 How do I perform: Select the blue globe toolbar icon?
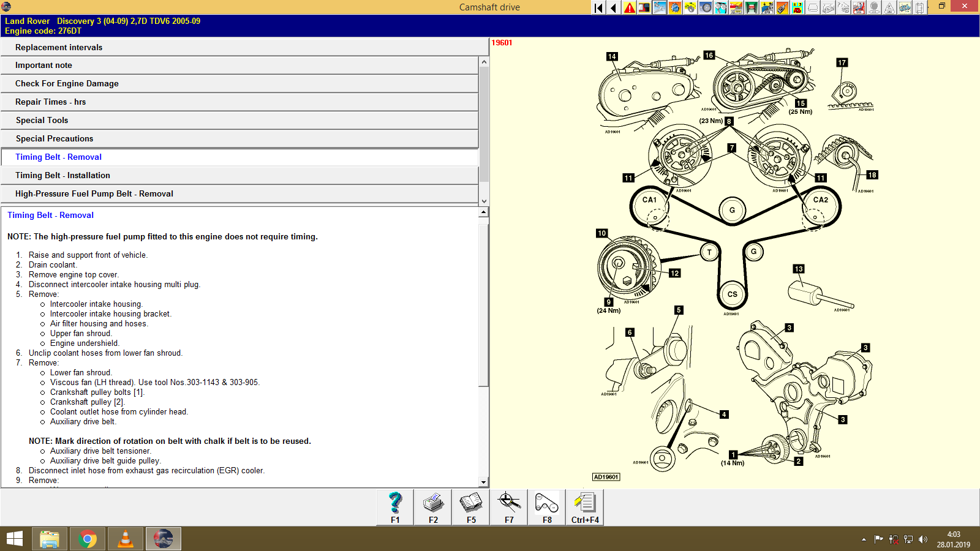tap(675, 7)
